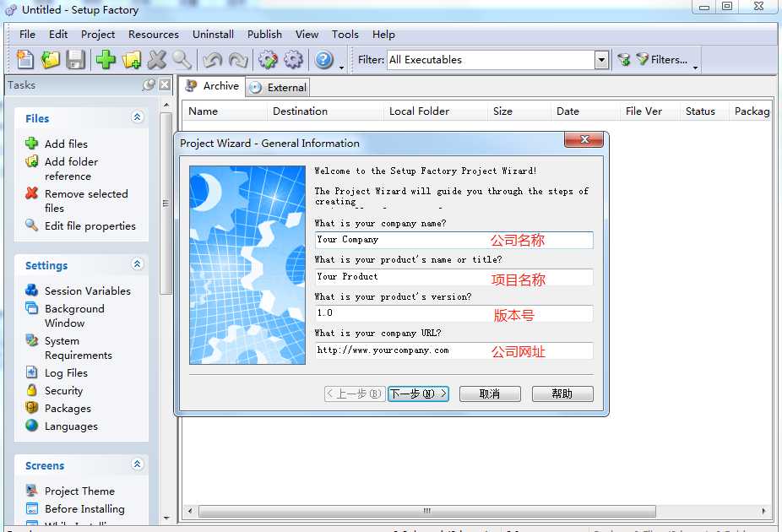Viewport: 782px width, 532px height.
Task: Click the magnifier File Properties toolbar icon
Action: tap(182, 60)
